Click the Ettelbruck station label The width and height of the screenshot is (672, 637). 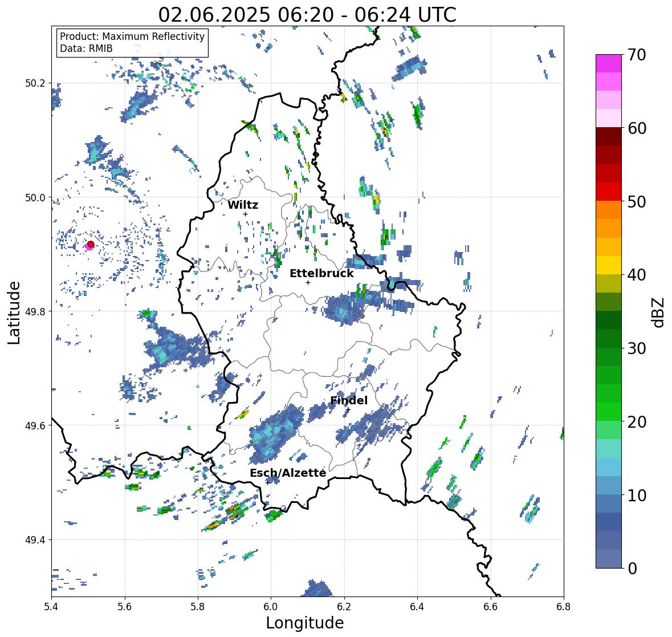[321, 274]
